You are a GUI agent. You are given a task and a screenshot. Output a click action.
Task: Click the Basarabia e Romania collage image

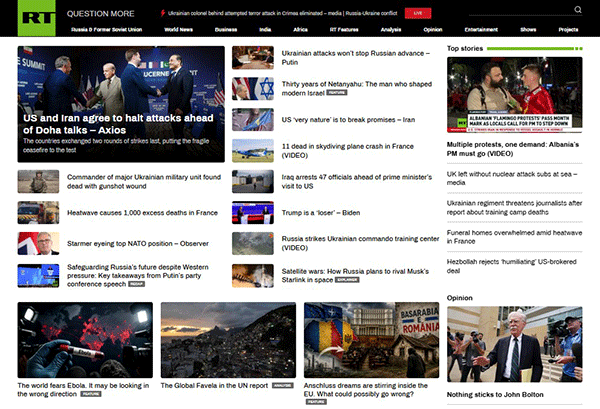[372, 340]
